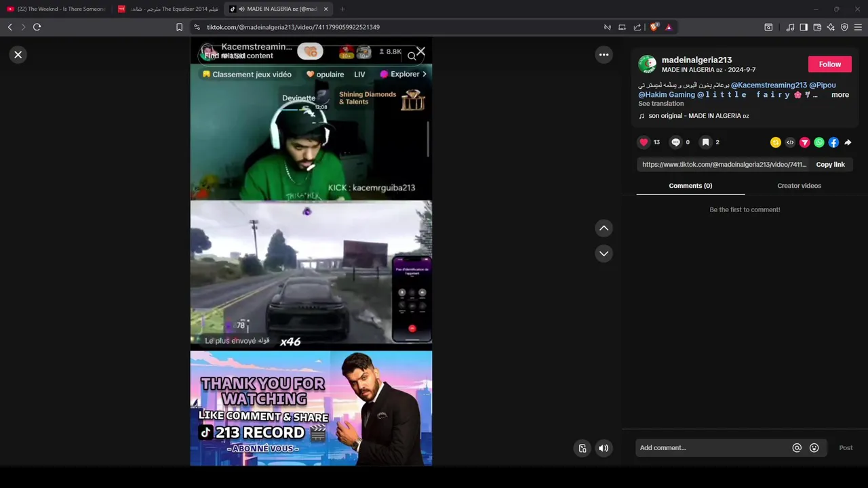The height and width of the screenshot is (488, 868).
Task: Share video to WhatsApp
Action: pyautogui.click(x=819, y=142)
